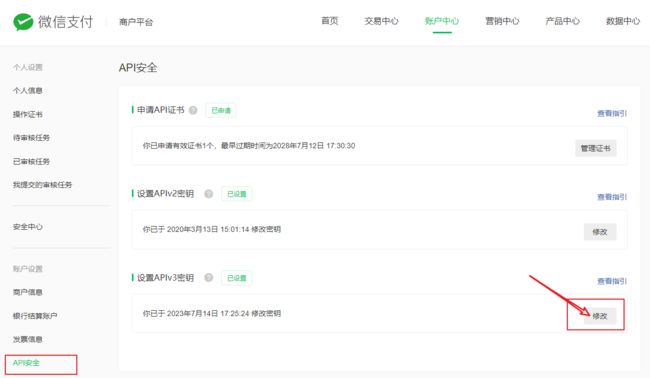
Task: Open 交易中心 tab
Action: click(x=381, y=21)
